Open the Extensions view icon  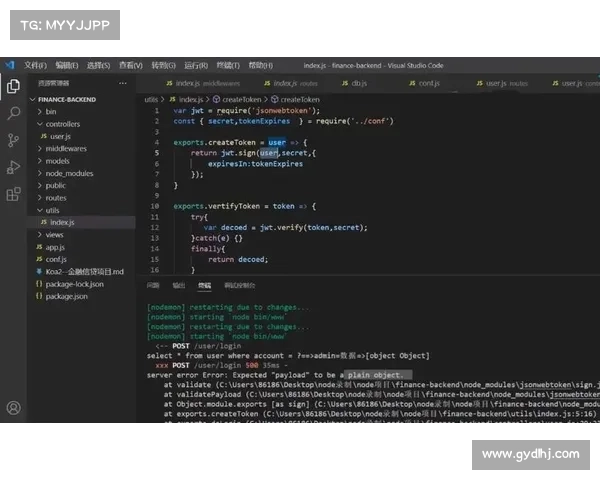pos(13,194)
